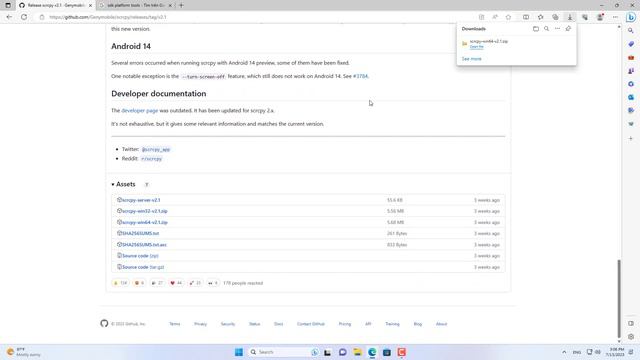Reload the page with the refresh icon

click(24, 17)
